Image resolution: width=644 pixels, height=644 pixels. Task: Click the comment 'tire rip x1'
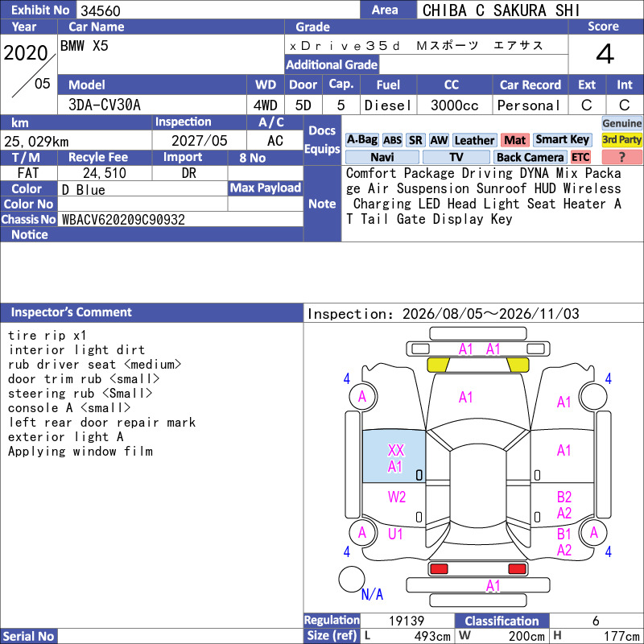click(x=47, y=336)
